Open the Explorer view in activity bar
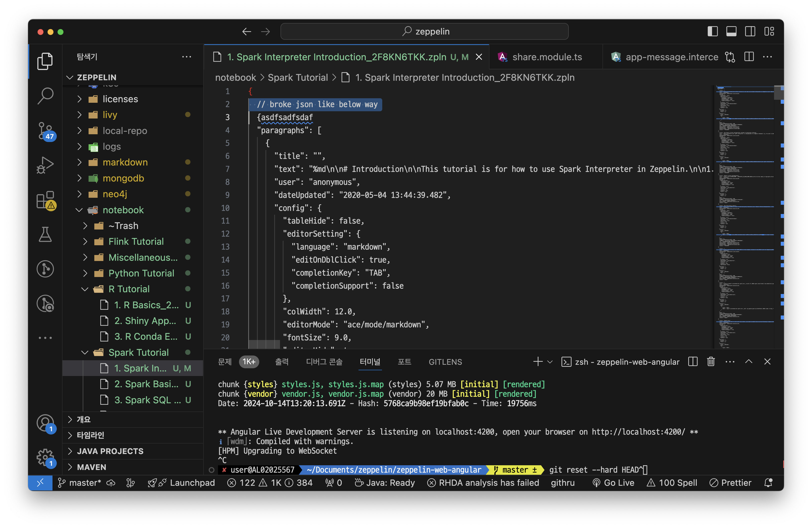 click(x=45, y=61)
